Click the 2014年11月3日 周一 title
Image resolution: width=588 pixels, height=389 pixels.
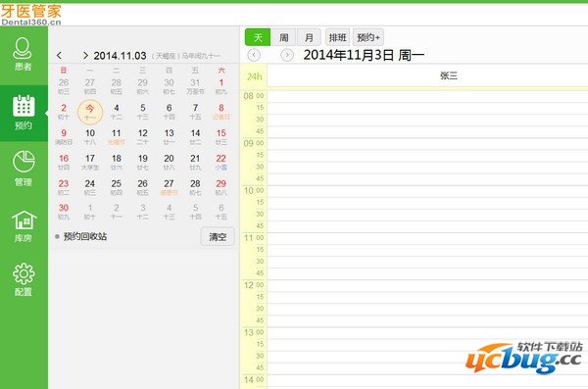364,55
